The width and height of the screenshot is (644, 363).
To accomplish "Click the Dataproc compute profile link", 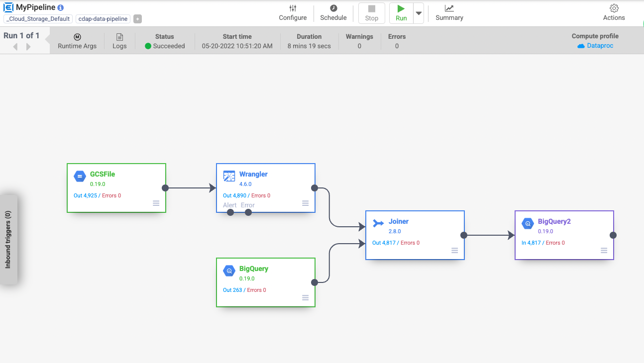I will [x=595, y=46].
